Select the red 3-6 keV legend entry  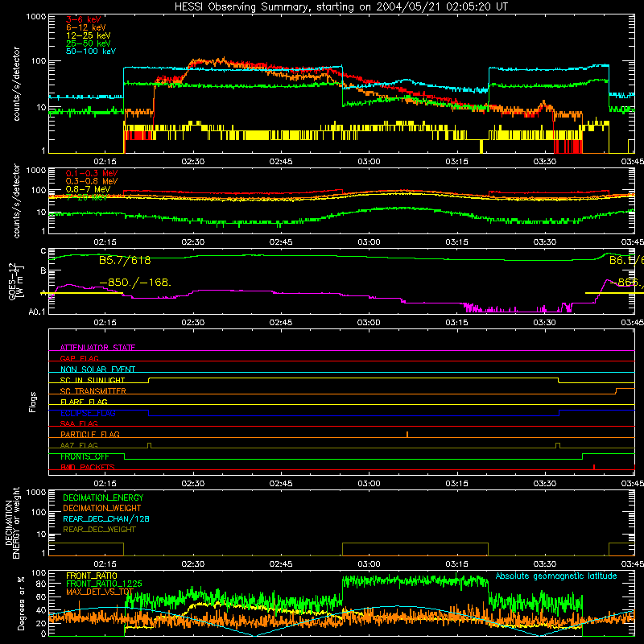click(84, 19)
